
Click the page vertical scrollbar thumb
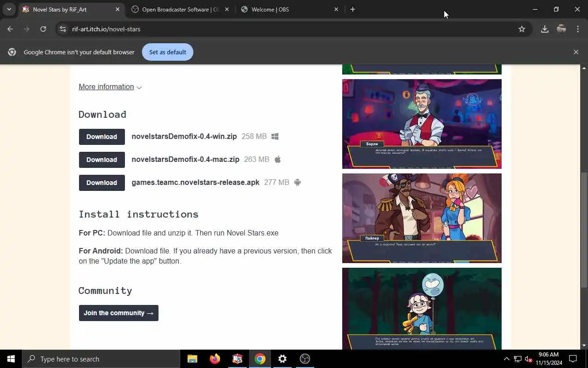(584, 230)
